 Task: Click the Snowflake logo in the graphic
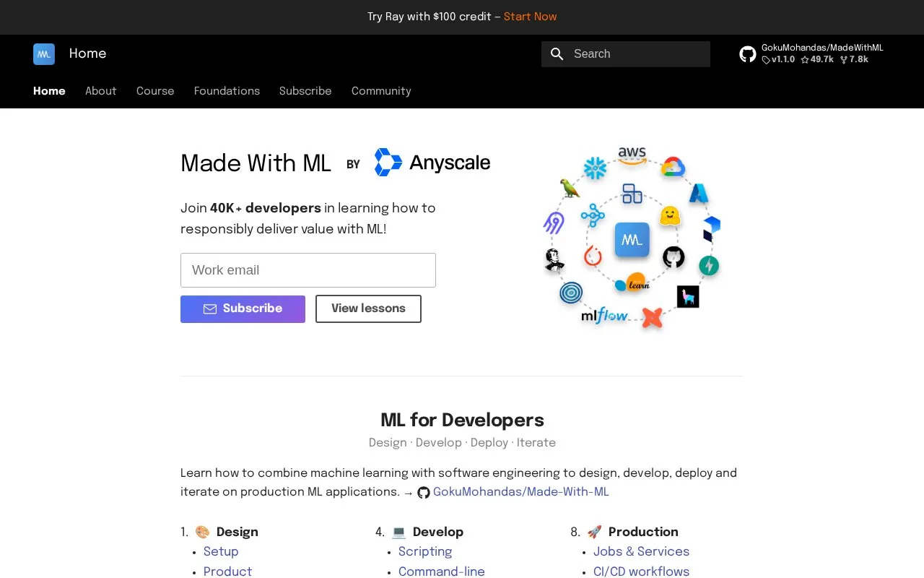tap(595, 168)
